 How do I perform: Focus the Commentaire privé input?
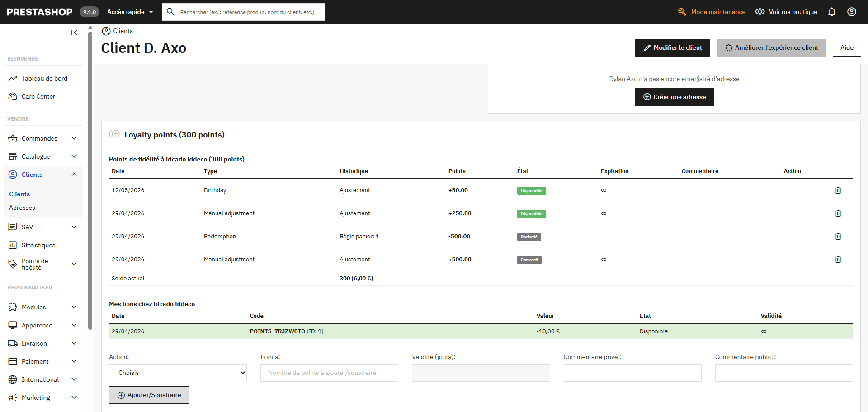(632, 373)
